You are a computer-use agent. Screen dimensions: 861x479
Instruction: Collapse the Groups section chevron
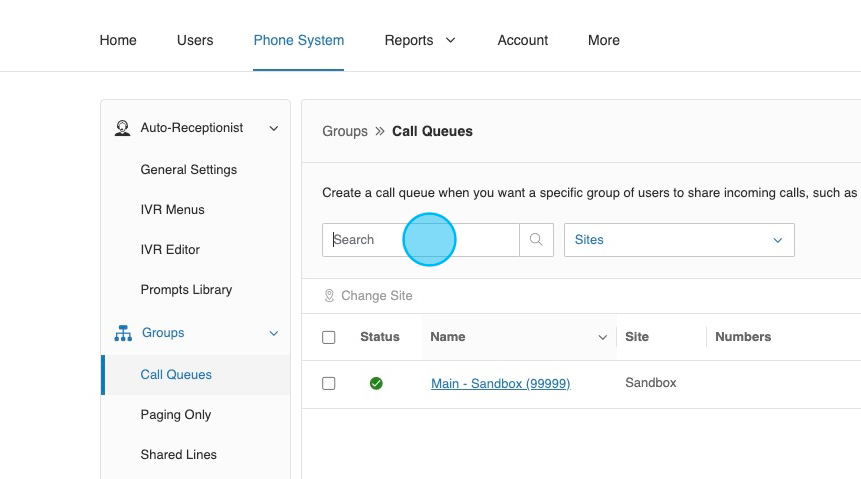click(273, 333)
